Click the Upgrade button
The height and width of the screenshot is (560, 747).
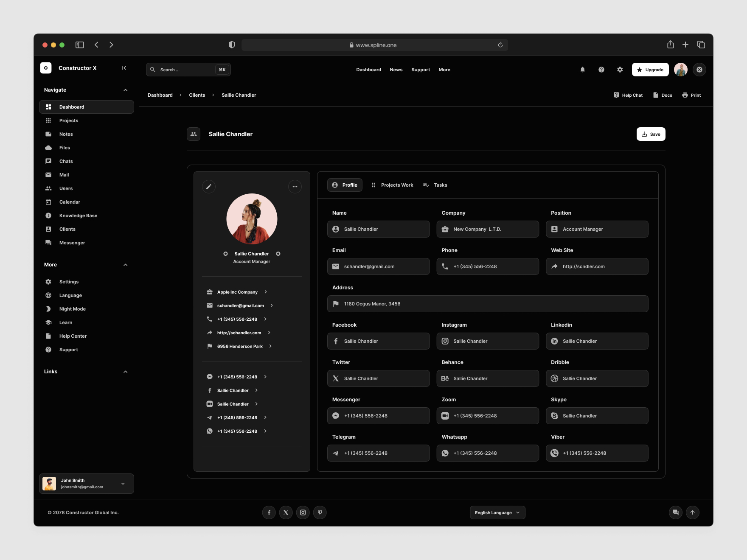tap(650, 70)
